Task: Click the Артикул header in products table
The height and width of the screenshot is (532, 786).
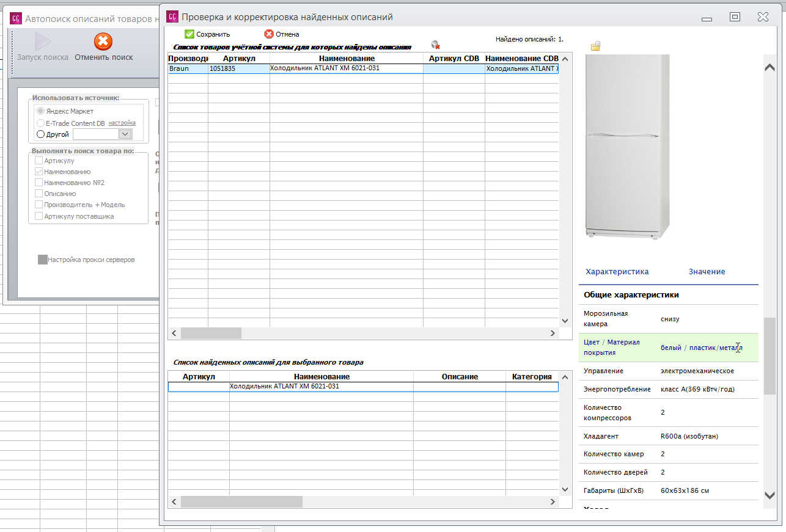Action: pos(239,58)
